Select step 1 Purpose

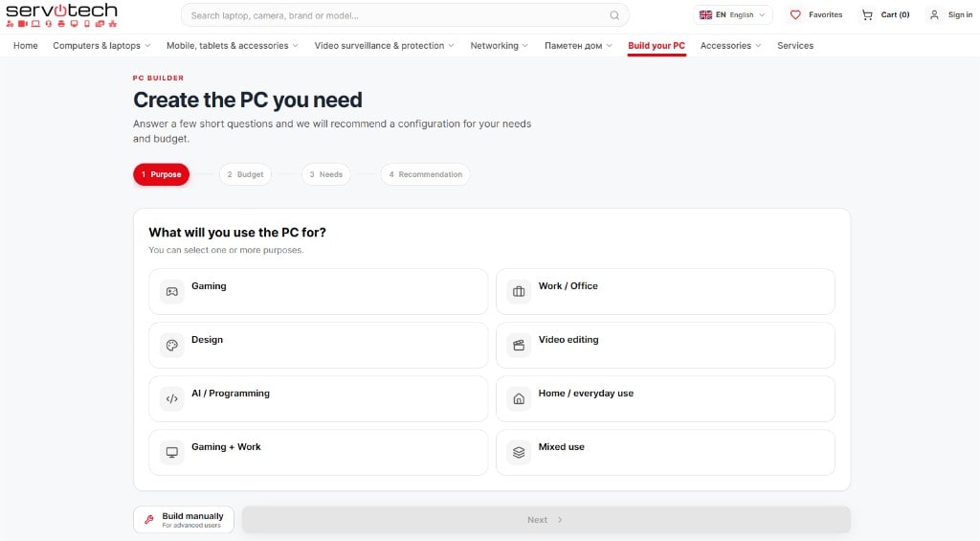(x=161, y=174)
